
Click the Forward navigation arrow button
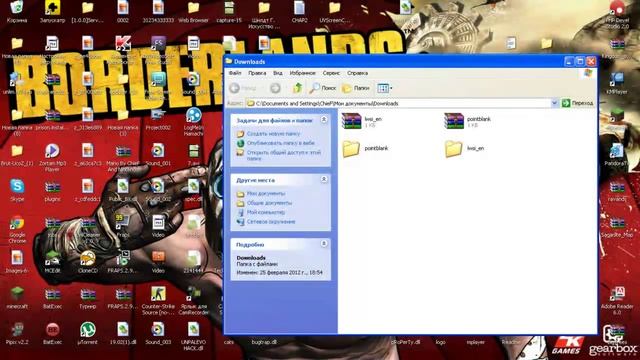pos(276,88)
